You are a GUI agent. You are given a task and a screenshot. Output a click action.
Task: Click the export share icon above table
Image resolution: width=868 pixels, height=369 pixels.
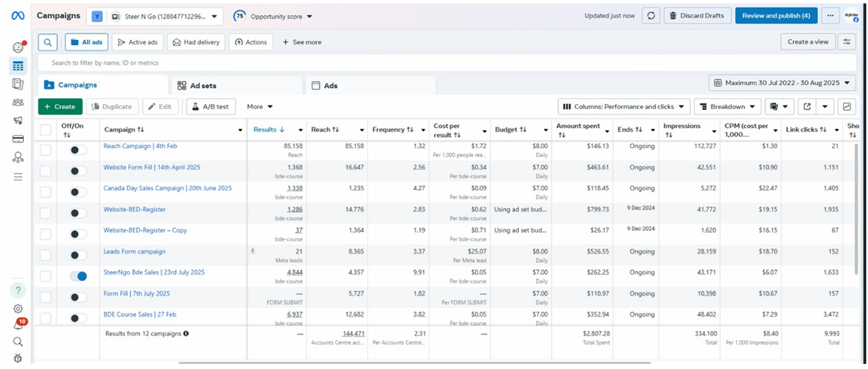pyautogui.click(x=807, y=106)
